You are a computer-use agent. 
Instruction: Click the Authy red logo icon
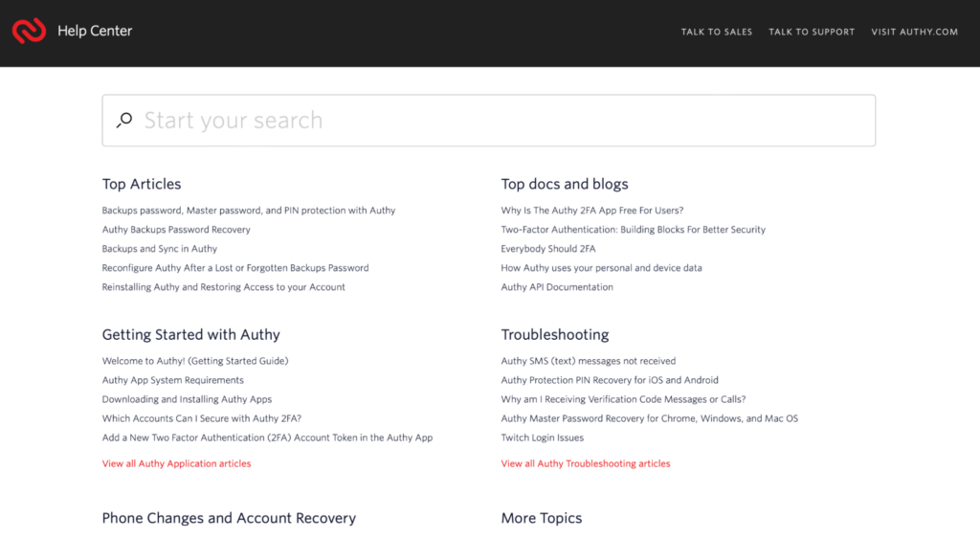point(29,31)
